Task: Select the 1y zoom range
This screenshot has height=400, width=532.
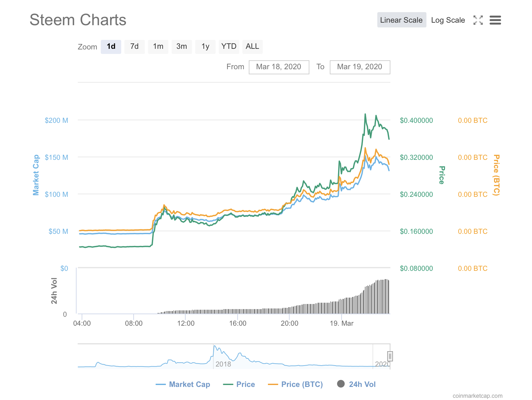Action: click(205, 47)
